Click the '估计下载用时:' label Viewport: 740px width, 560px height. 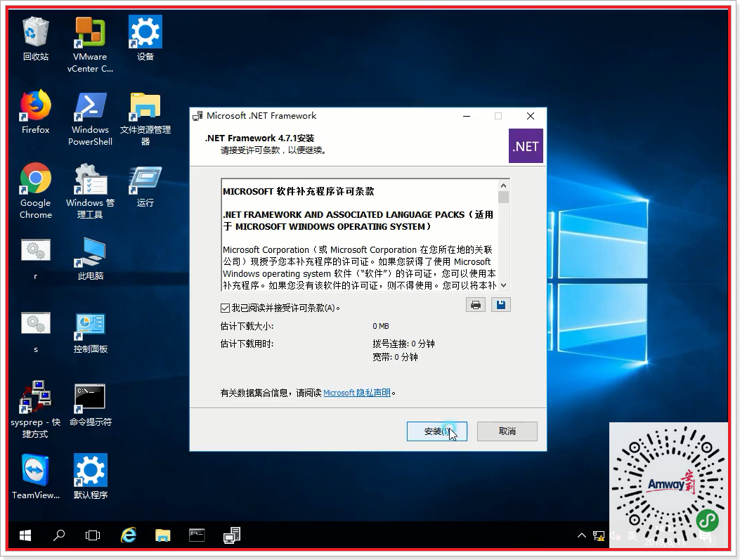[x=247, y=344]
